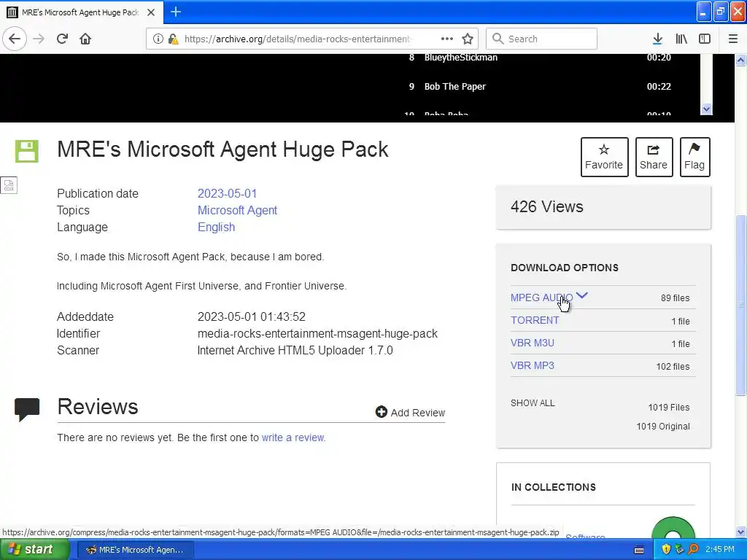The image size is (747, 560).
Task: Open the 2023-05-01 publication date link
Action: point(228,193)
